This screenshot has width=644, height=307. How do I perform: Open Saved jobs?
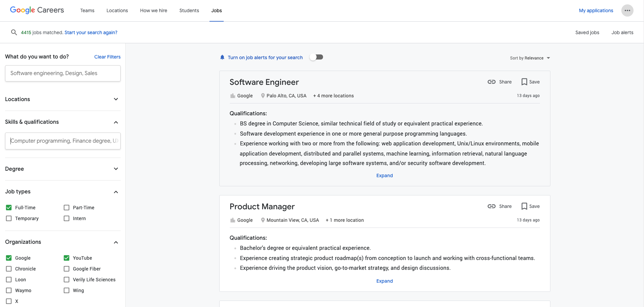[587, 32]
